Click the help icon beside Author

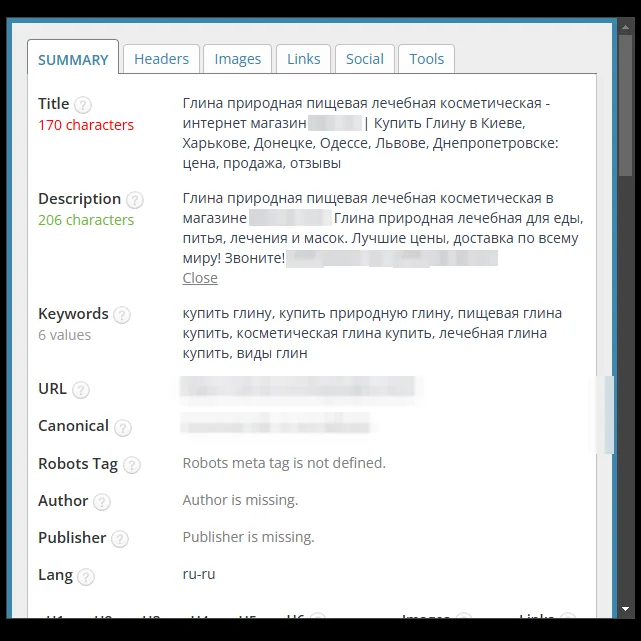click(x=102, y=502)
